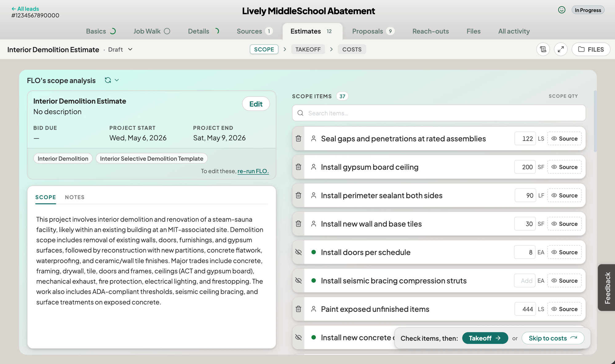615x364 pixels.
Task: Click Skip to costs button
Action: point(553,338)
